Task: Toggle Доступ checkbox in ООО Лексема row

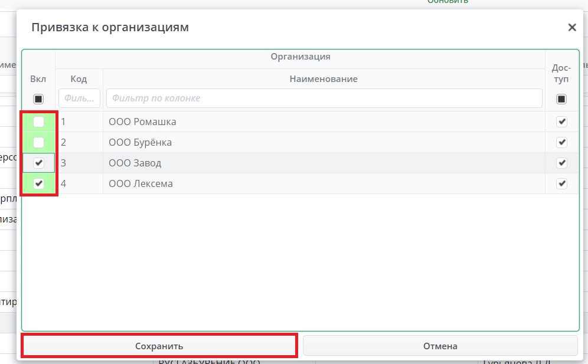Action: tap(561, 184)
